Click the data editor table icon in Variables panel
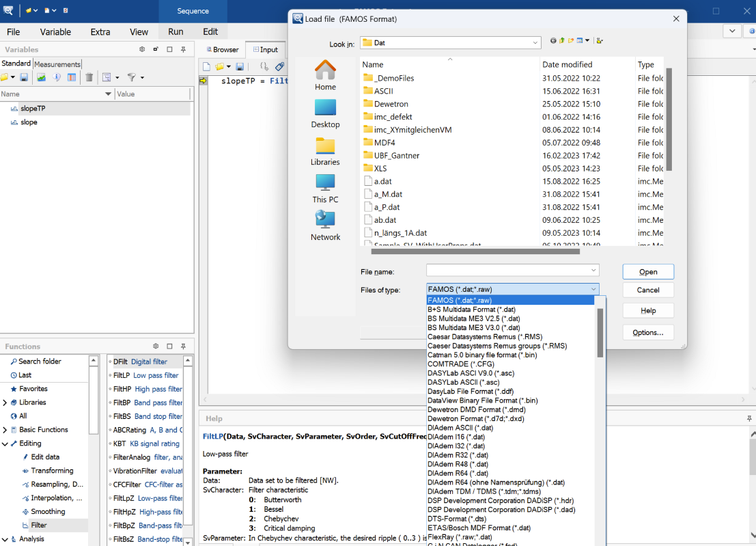The image size is (756, 546). pyautogui.click(x=72, y=77)
